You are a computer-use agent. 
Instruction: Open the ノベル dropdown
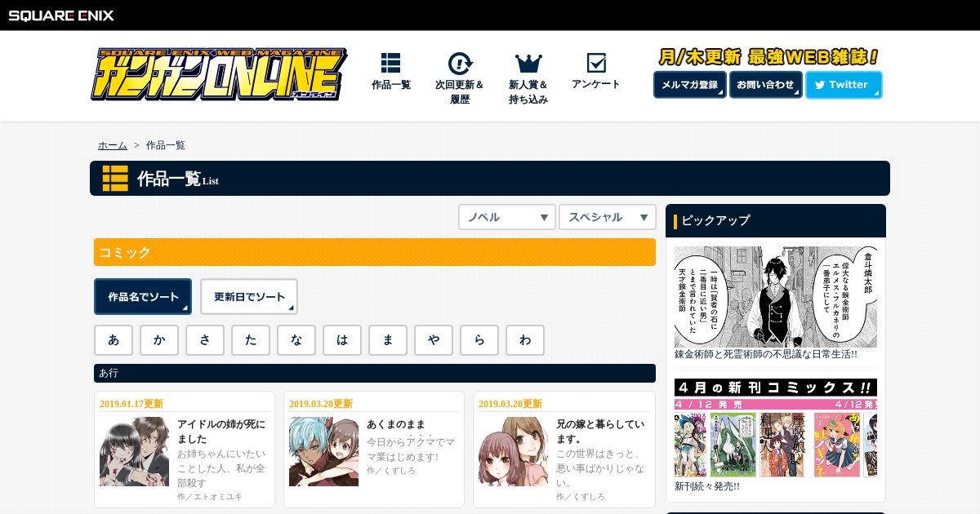pyautogui.click(x=507, y=217)
